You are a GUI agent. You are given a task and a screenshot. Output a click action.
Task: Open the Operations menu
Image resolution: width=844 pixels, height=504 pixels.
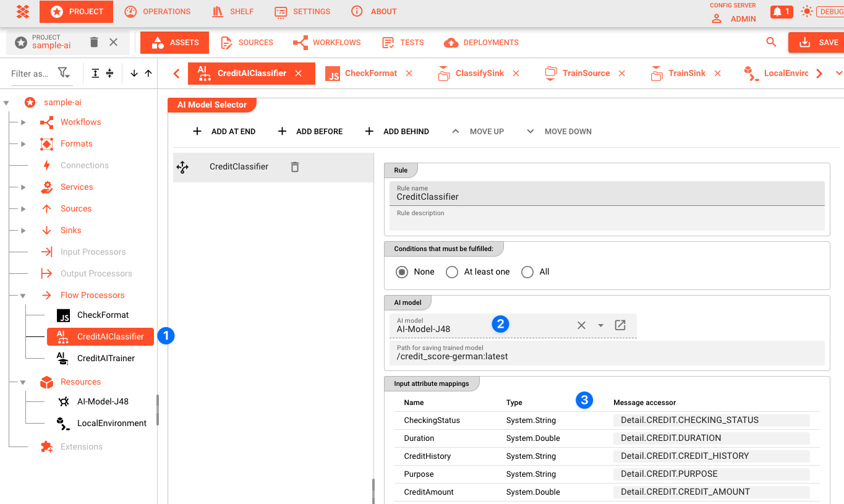tap(158, 12)
